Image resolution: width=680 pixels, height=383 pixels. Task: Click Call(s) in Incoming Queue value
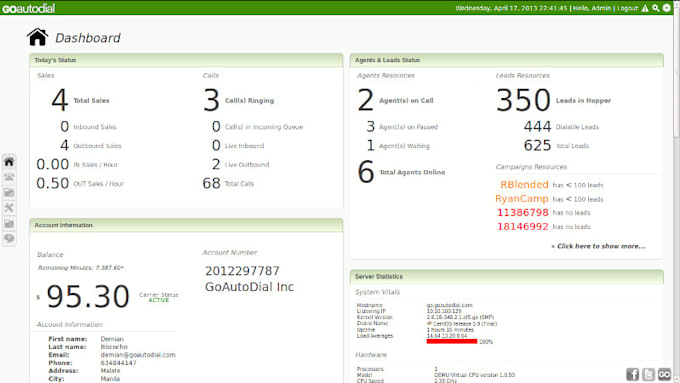(x=216, y=126)
